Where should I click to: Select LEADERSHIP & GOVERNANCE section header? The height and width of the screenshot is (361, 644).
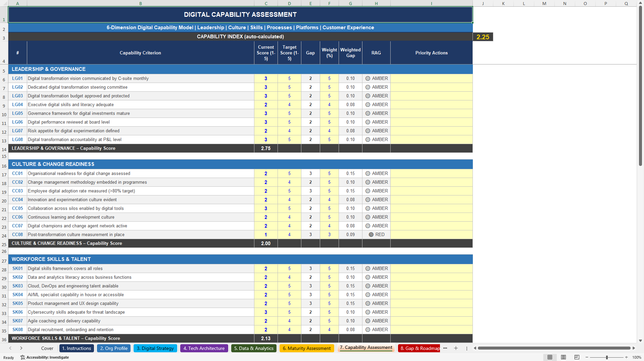[240, 69]
